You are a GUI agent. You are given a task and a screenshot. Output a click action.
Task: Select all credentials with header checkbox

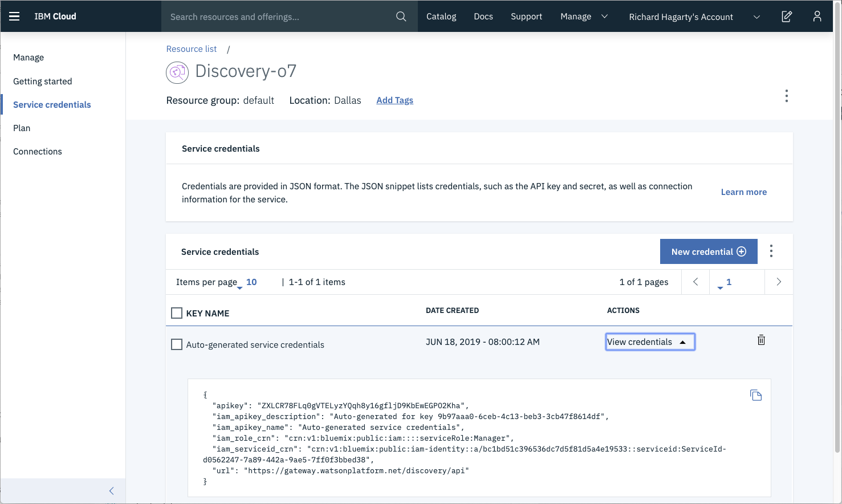tap(177, 313)
